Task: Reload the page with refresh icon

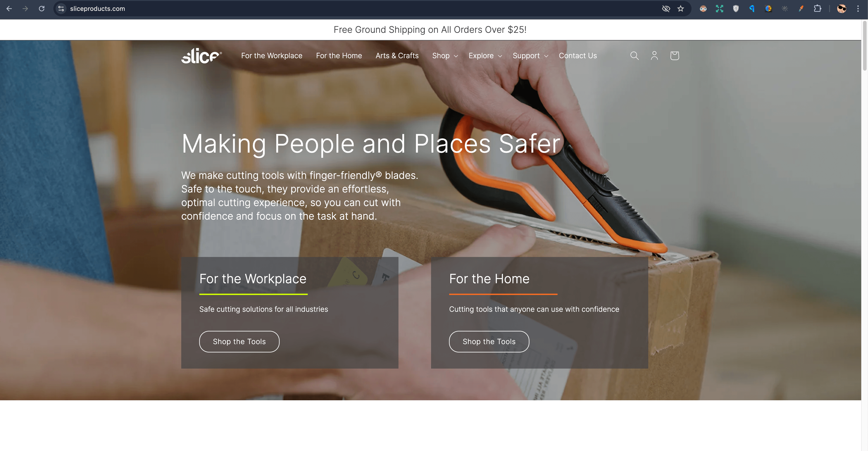Action: 41,9
